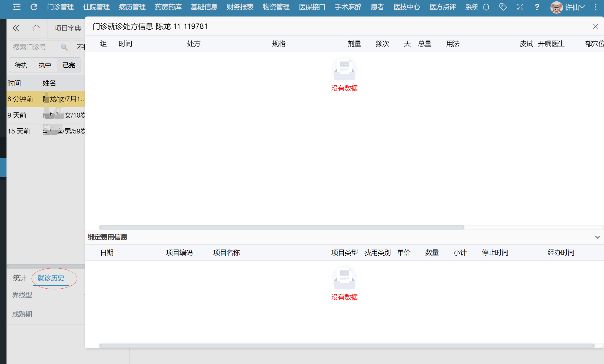This screenshot has height=364, width=604.
Task: Collapse tabs with double-left arrow icon
Action: pos(16,28)
